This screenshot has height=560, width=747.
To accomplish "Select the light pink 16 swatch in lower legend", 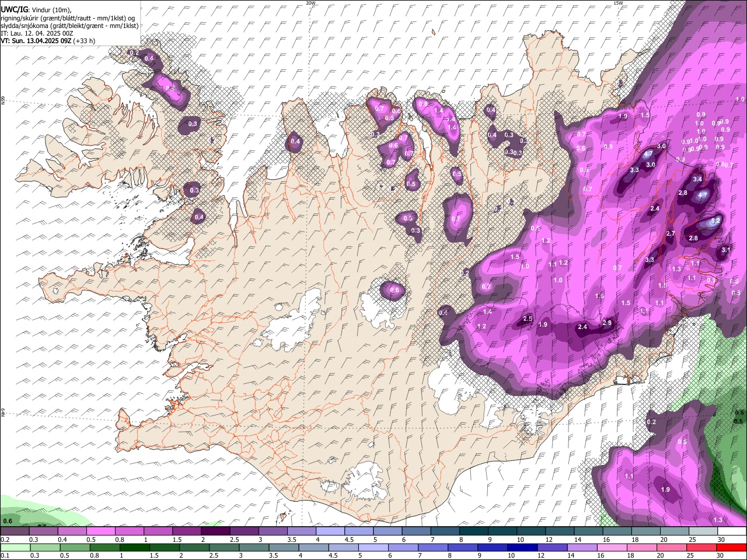I will pos(612,548).
